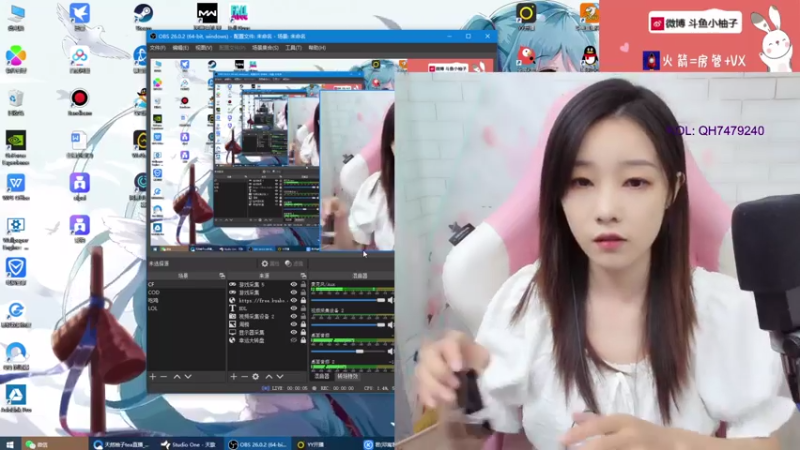Click the Properties (属性) button above sources
Screen dimensions: 800x450
(x=270, y=264)
